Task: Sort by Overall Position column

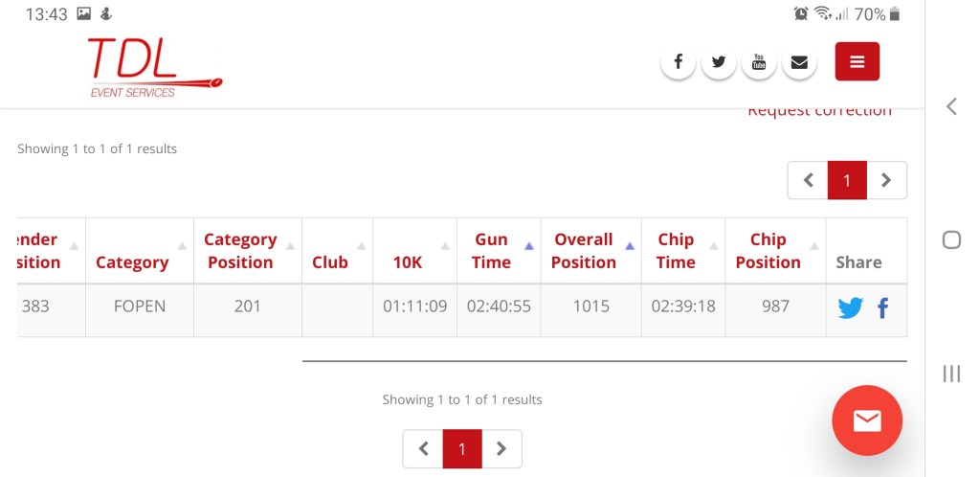Action: tap(587, 251)
